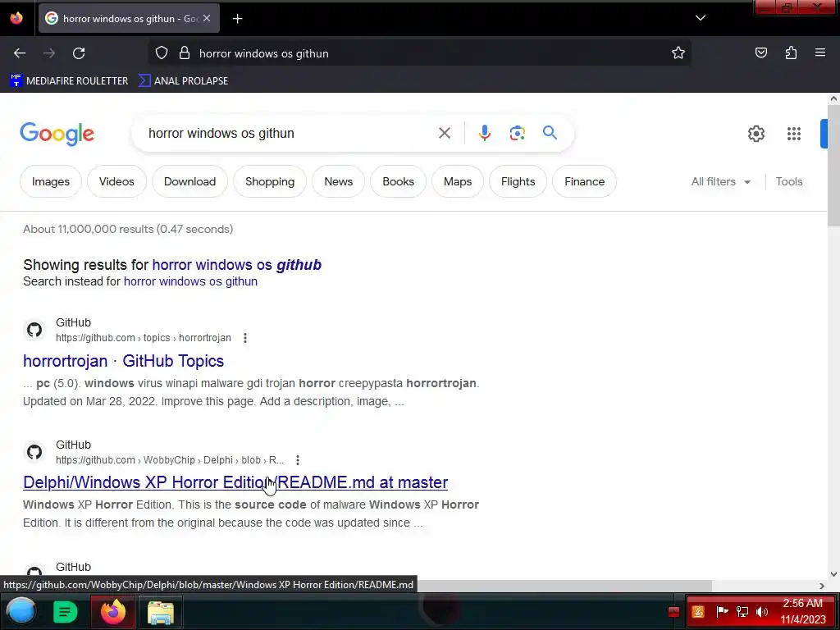The width and height of the screenshot is (840, 630).
Task: Open horrortrojan GitHub Topics result
Action: pos(123,361)
